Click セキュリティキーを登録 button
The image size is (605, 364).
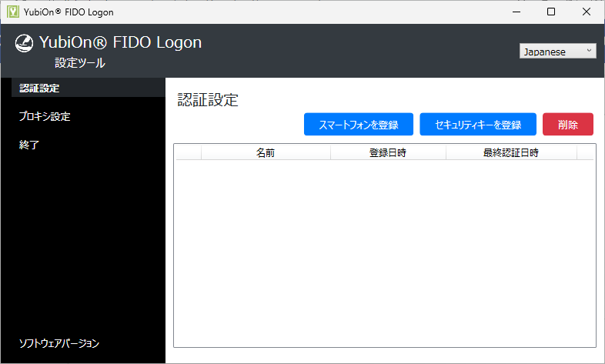pyautogui.click(x=478, y=124)
